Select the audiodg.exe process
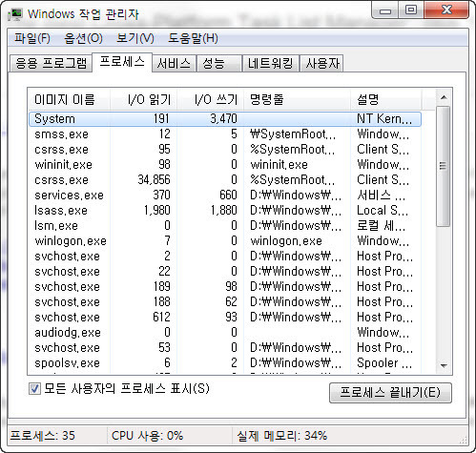 pyautogui.click(x=225, y=333)
